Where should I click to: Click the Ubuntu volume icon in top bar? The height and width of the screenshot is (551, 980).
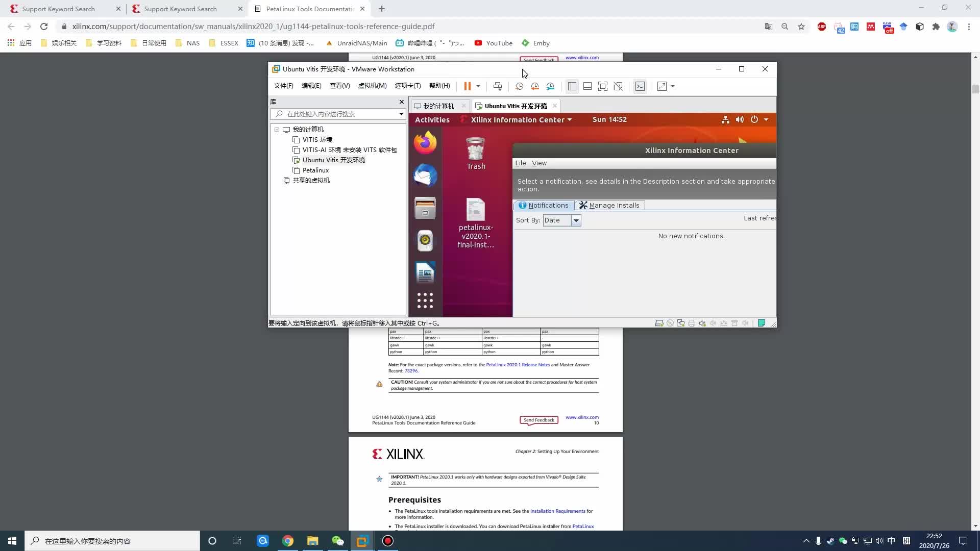[740, 120]
